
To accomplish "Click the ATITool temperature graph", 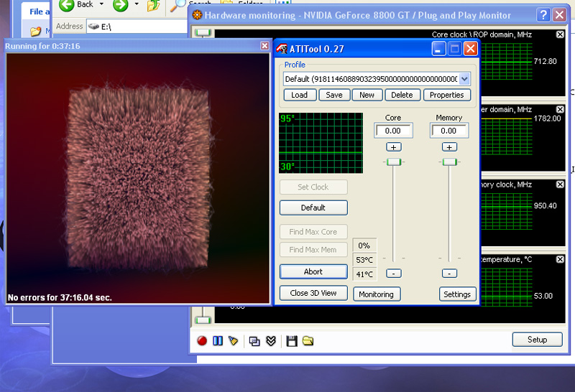I will pos(321,143).
